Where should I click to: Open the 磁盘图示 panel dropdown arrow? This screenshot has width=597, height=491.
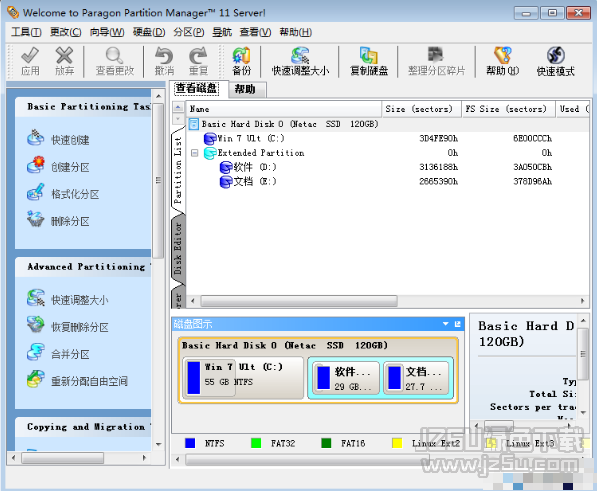click(x=445, y=324)
